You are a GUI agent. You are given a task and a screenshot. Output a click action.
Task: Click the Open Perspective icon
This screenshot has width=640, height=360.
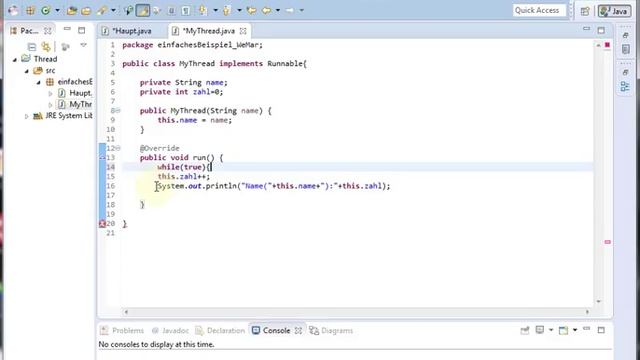585,11
